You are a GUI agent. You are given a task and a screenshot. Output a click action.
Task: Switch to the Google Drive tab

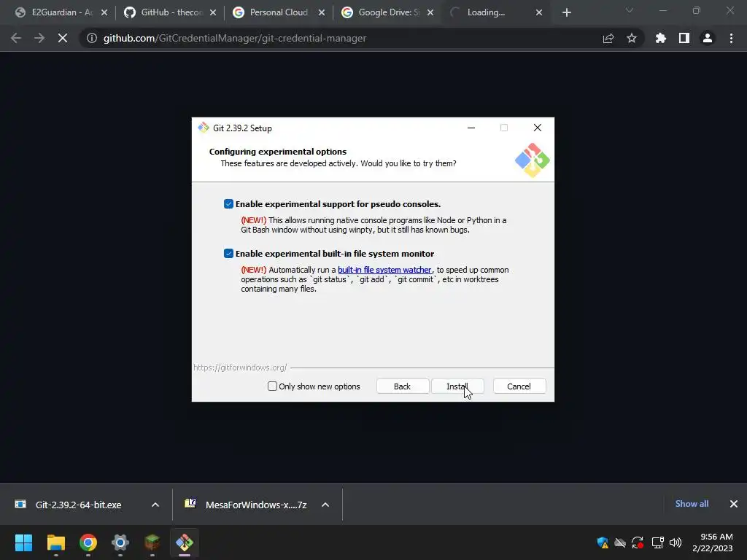(x=388, y=12)
